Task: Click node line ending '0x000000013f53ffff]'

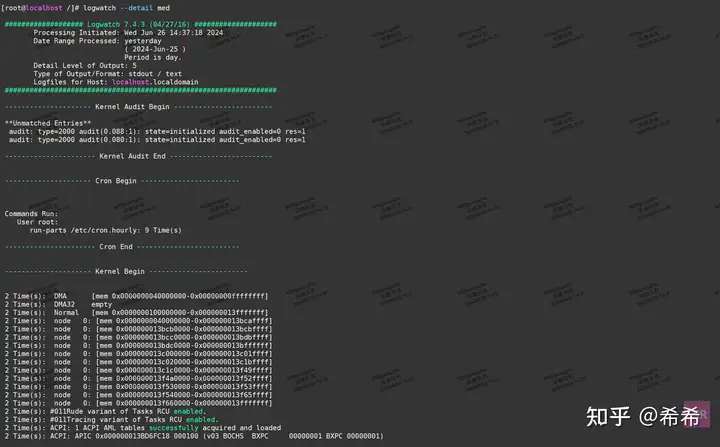Action: [x=138, y=387]
